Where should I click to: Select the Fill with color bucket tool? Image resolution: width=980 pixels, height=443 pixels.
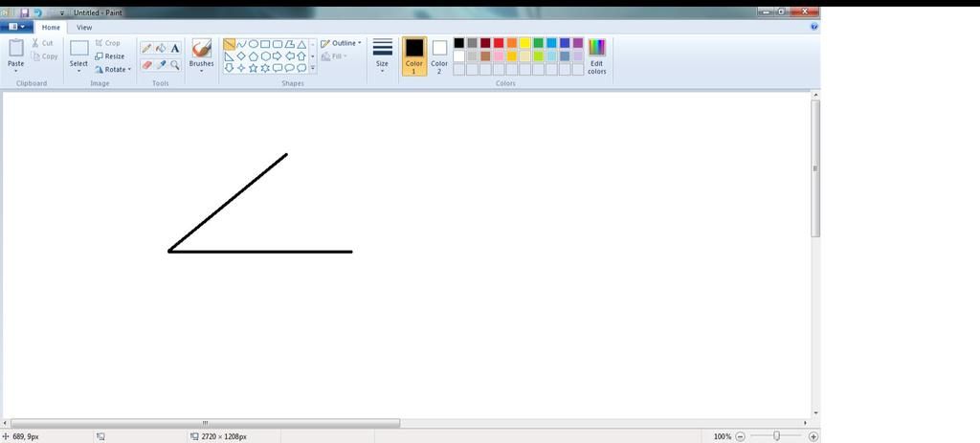click(161, 48)
